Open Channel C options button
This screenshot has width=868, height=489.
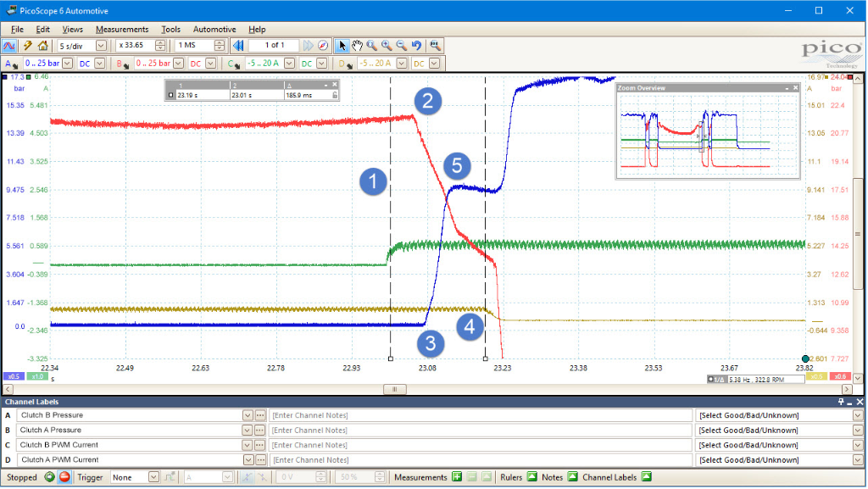click(234, 64)
